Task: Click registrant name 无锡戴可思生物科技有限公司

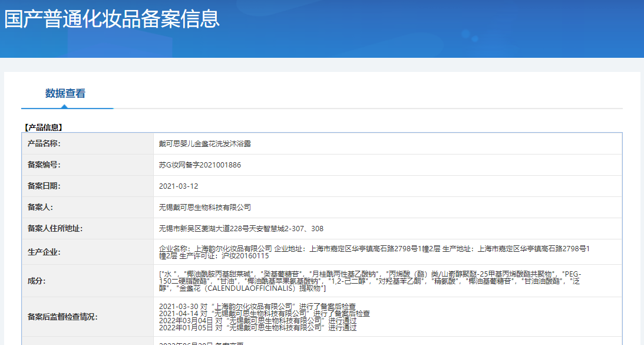Action: (205, 208)
